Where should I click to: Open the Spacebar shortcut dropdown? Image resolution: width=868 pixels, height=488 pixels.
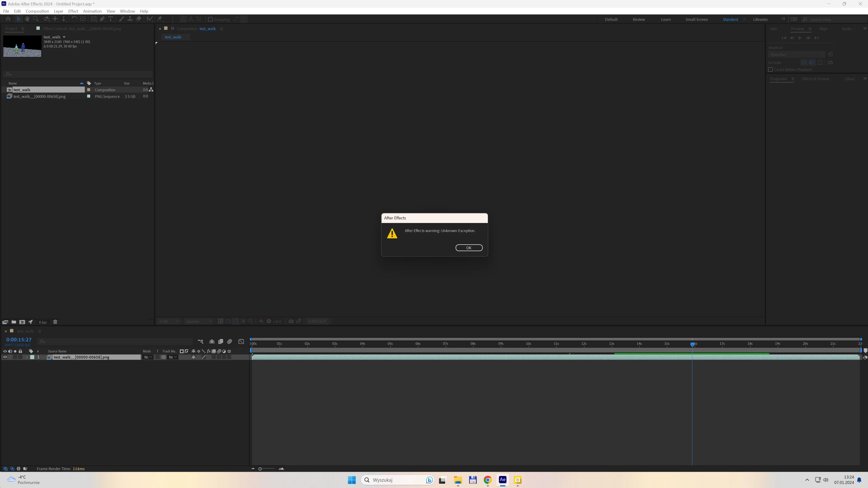(797, 54)
